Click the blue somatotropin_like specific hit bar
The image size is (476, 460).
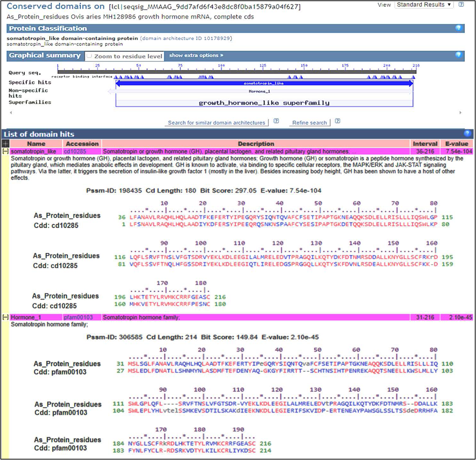tap(264, 83)
